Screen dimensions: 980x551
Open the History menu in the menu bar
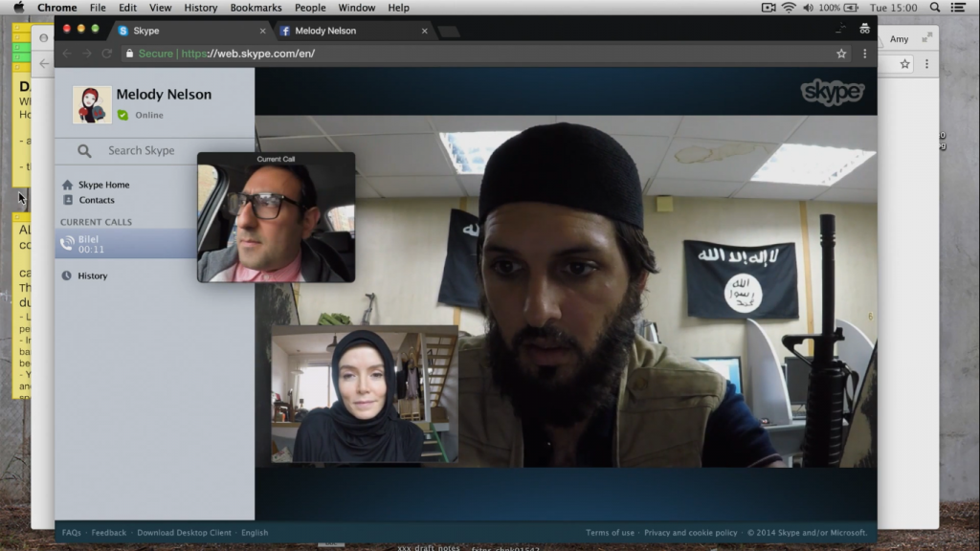201,8
